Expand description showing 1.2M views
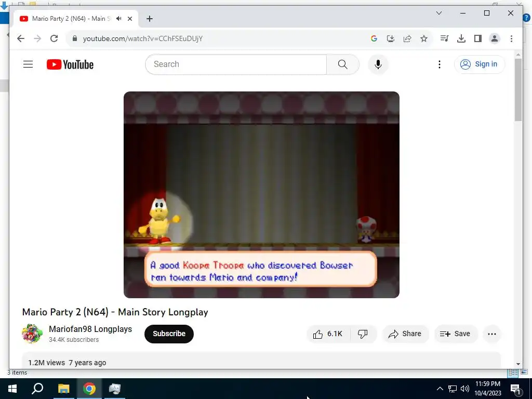The image size is (532, 399). 261,361
